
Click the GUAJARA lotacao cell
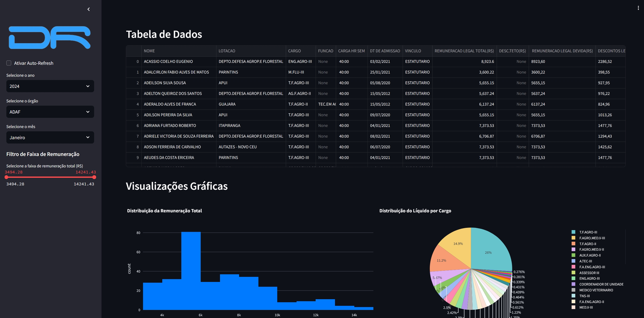coord(251,104)
